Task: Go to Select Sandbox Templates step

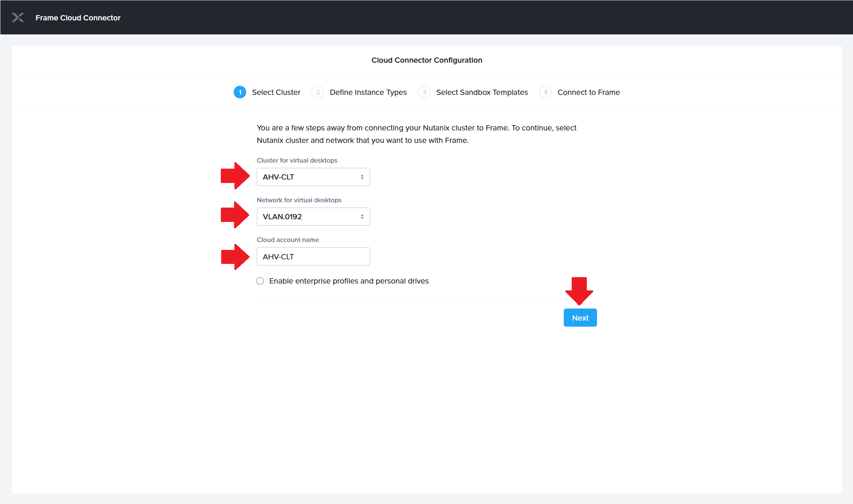Action: tap(482, 92)
